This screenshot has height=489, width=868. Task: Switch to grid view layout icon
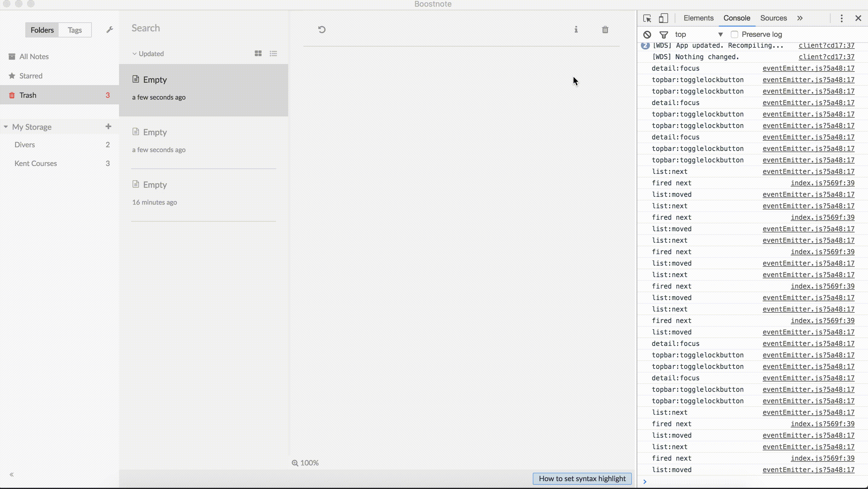coord(258,53)
